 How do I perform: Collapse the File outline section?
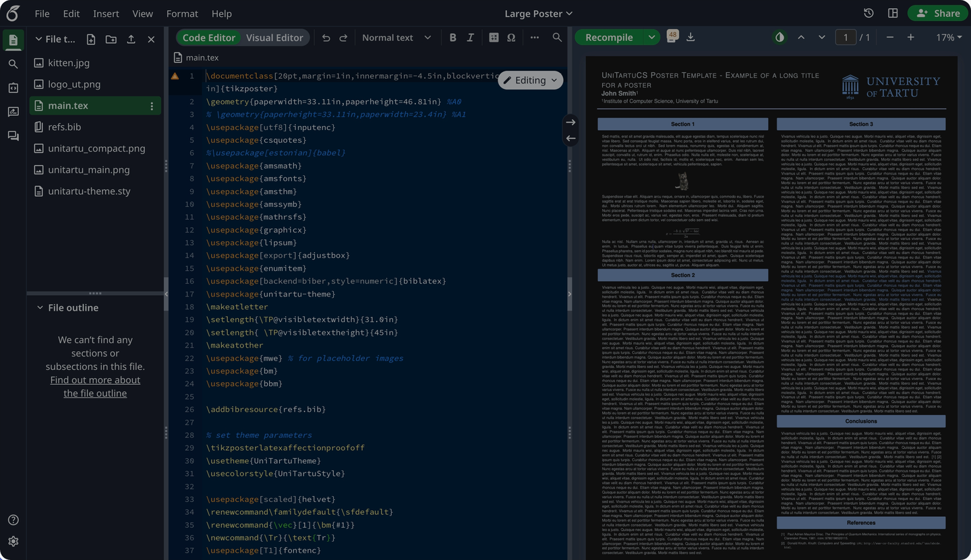(38, 308)
